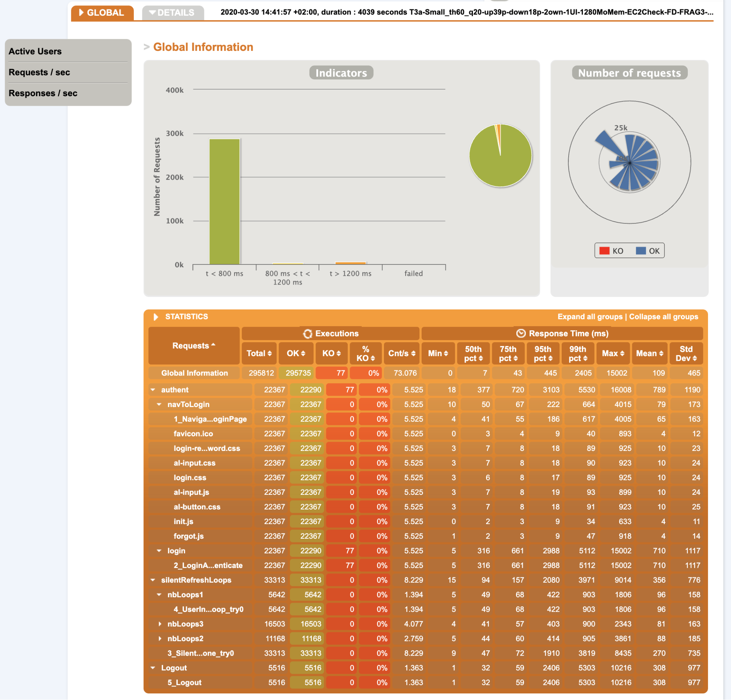Click Expand all groups link
The height and width of the screenshot is (700, 731).
tap(589, 317)
